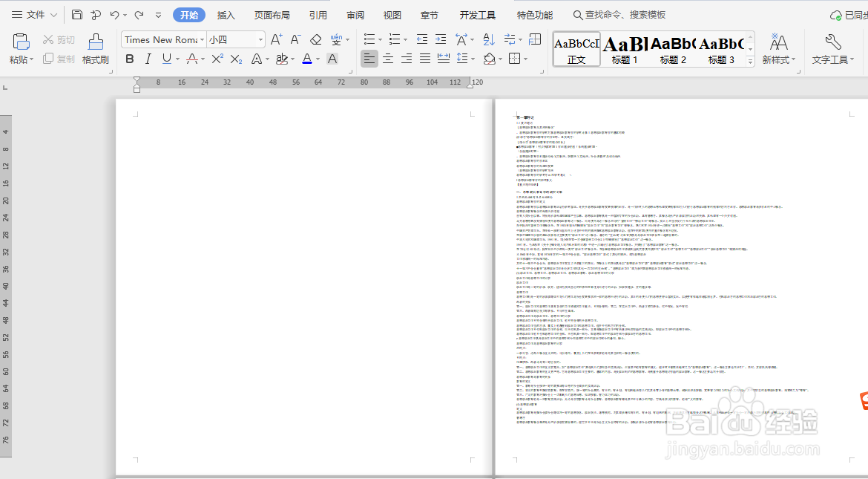Apply the 正文 style
The height and width of the screenshot is (479, 868).
576,49
